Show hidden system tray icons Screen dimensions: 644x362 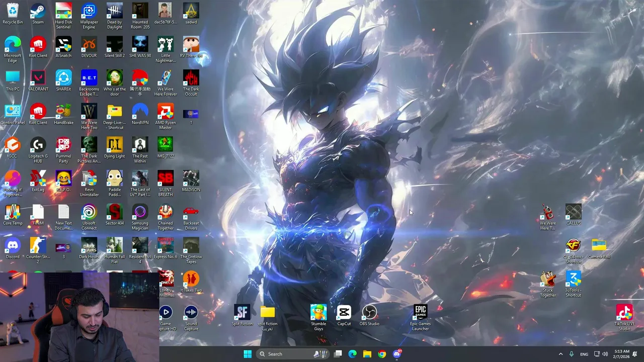coord(560,354)
